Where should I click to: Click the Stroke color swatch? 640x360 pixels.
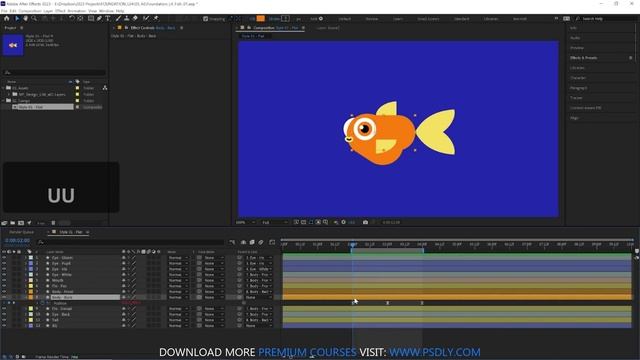click(x=285, y=19)
